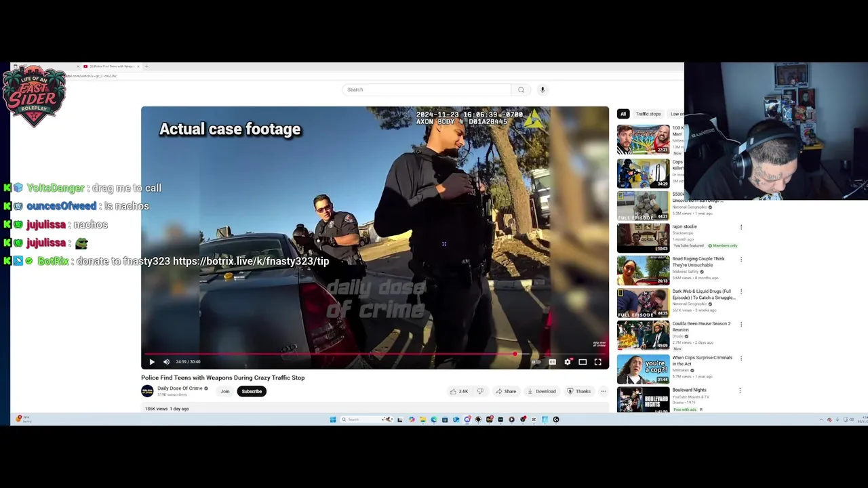Open the player settings gear
This screenshot has width=868, height=488.
[x=568, y=362]
